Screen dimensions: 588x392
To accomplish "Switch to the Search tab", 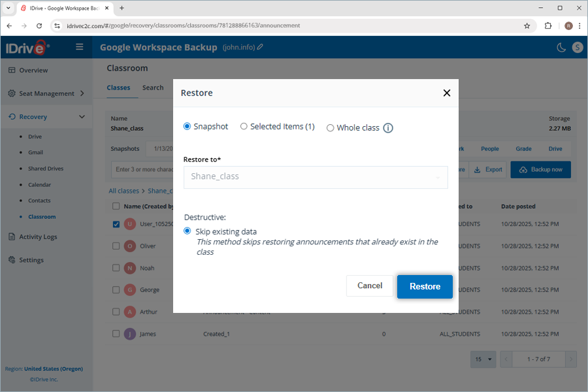I will tap(153, 88).
